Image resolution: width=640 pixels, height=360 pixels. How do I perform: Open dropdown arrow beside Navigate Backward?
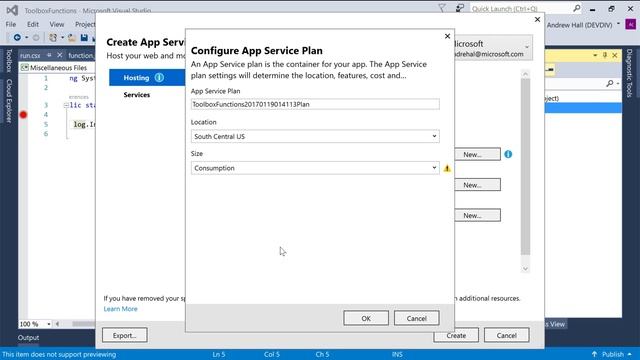pyautogui.click(x=27, y=38)
